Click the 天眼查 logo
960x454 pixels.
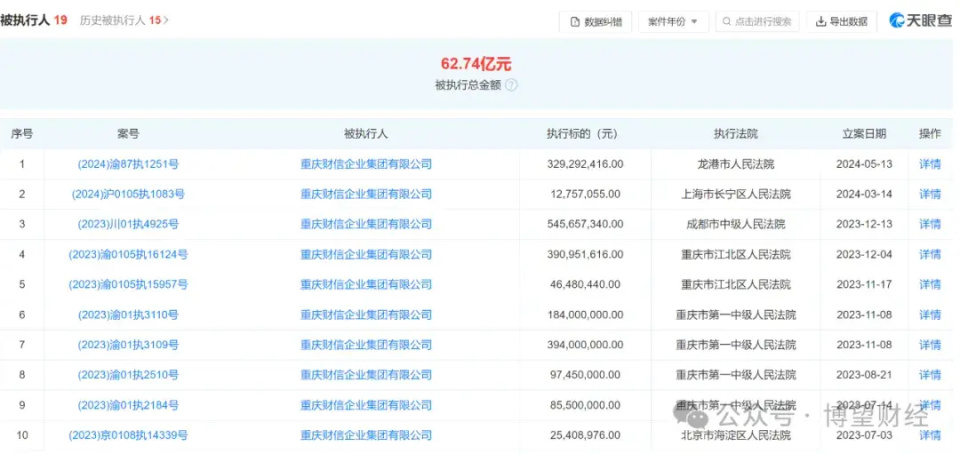coord(920,21)
